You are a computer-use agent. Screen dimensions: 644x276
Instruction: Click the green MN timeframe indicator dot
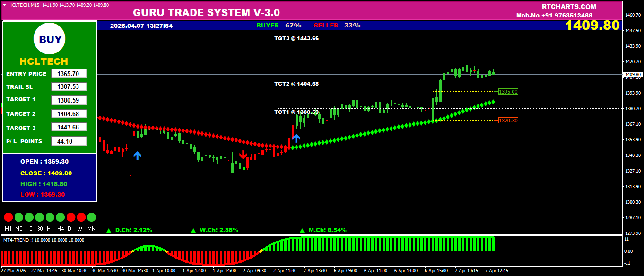tap(91, 217)
